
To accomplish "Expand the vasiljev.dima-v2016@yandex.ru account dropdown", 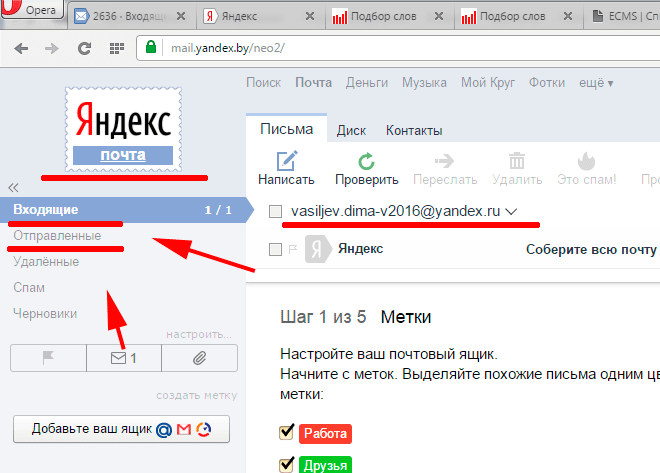I will pyautogui.click(x=511, y=211).
